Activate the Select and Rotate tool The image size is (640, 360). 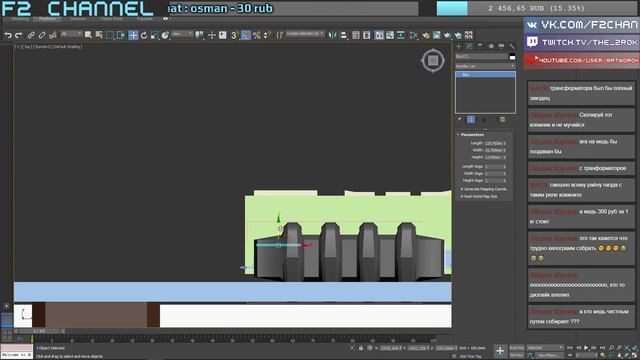tap(144, 36)
